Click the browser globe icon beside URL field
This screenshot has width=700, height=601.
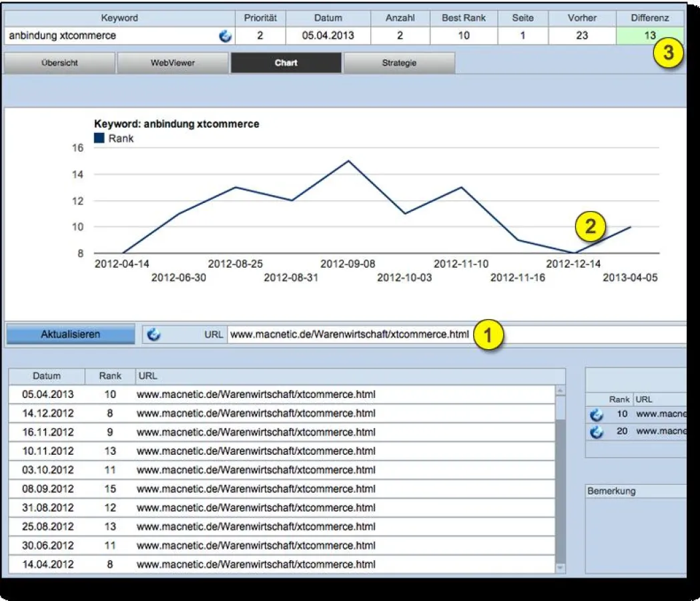coord(153,333)
